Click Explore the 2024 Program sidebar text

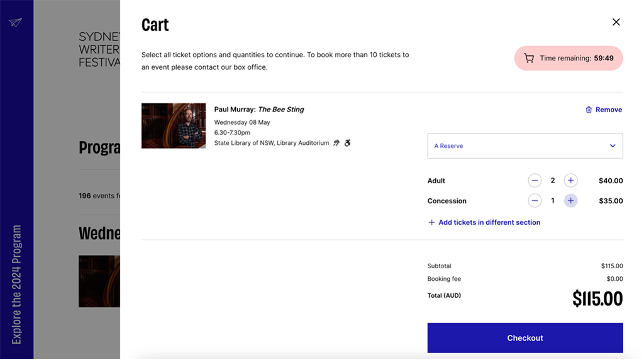pos(17,284)
